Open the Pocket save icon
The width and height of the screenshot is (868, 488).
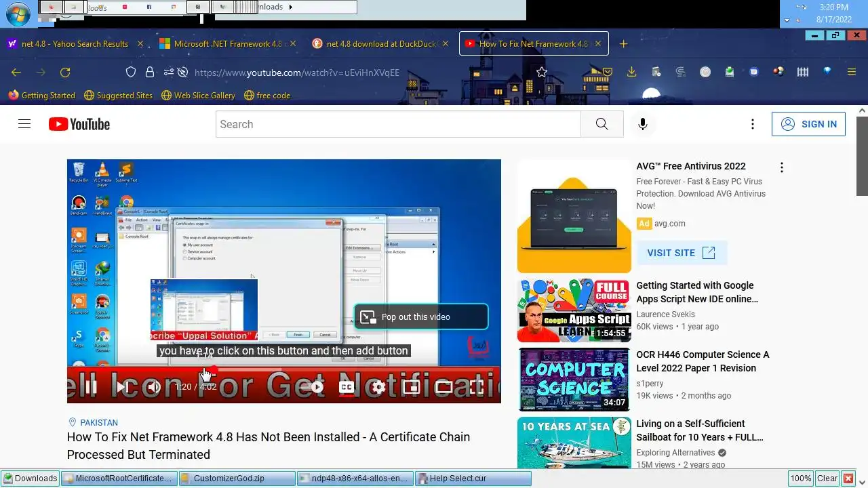point(608,73)
